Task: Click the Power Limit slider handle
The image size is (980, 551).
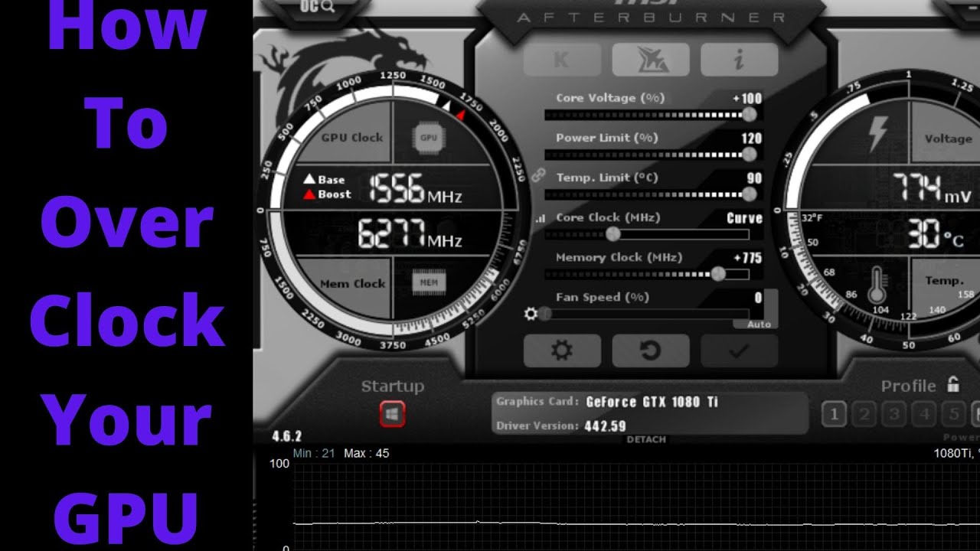Action: (x=750, y=155)
